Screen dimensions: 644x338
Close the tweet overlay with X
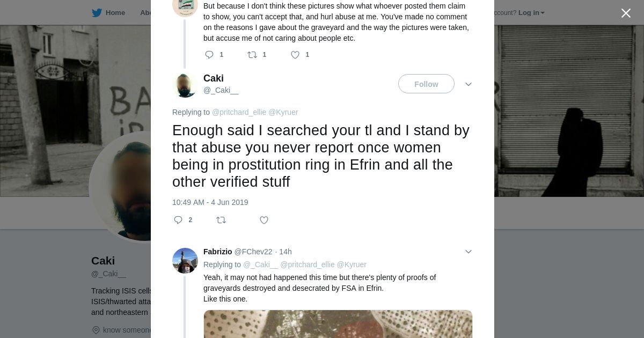(626, 13)
